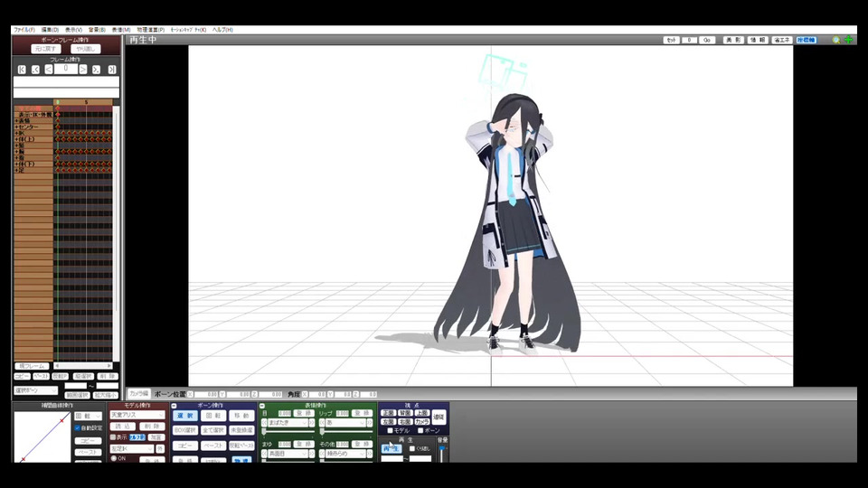Step forward one frame arrow
The width and height of the screenshot is (868, 488).
coord(82,70)
